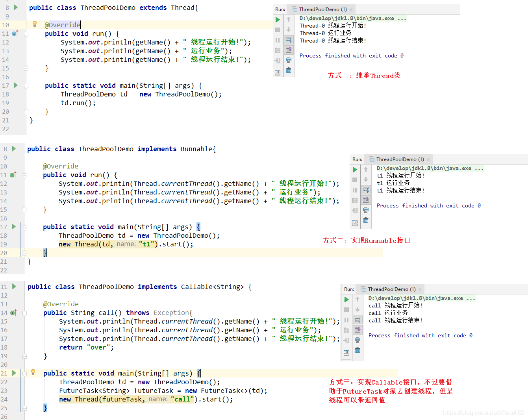This screenshot has width=528, height=420.
Task: Clear all trash icon in call Run panel
Action: click(x=358, y=350)
